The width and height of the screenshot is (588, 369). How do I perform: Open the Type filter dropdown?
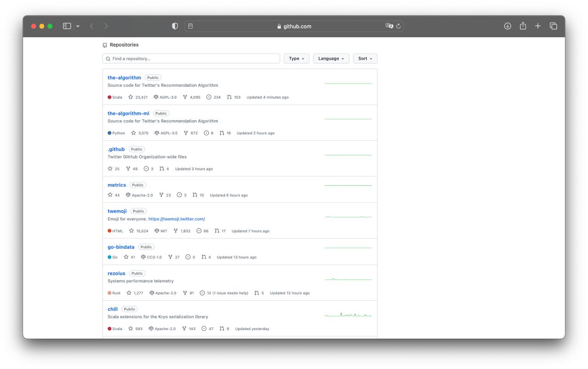tap(297, 59)
